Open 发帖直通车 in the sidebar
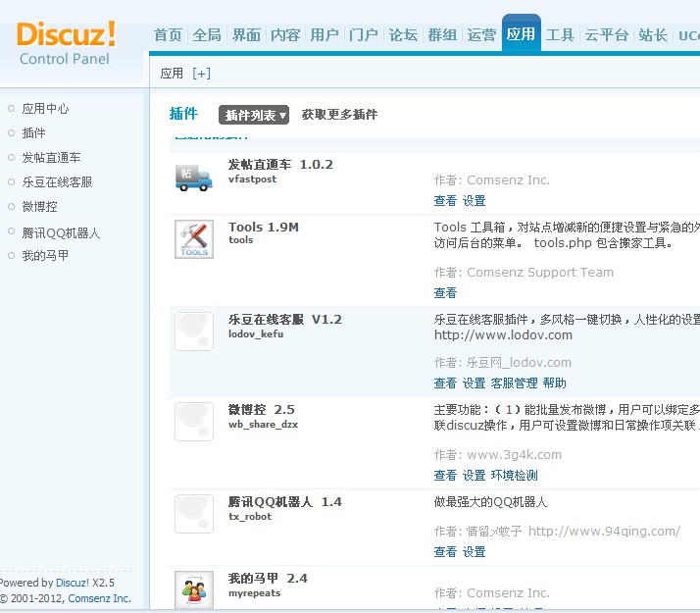 coord(51,158)
